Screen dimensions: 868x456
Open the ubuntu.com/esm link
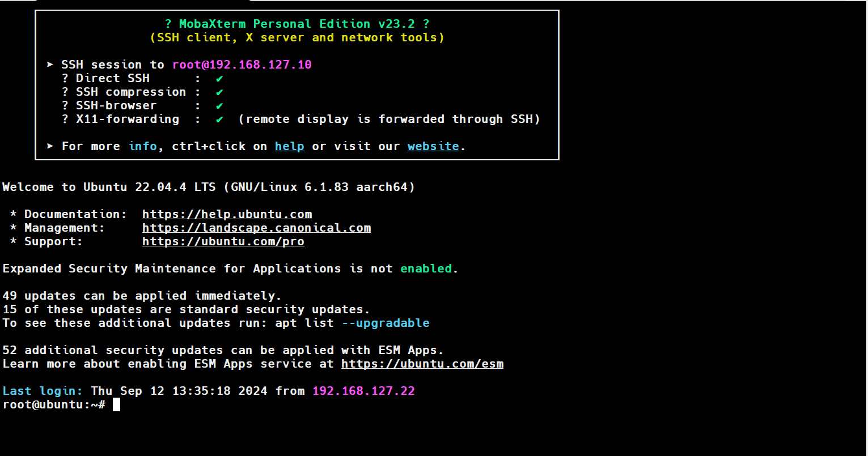[x=422, y=364]
